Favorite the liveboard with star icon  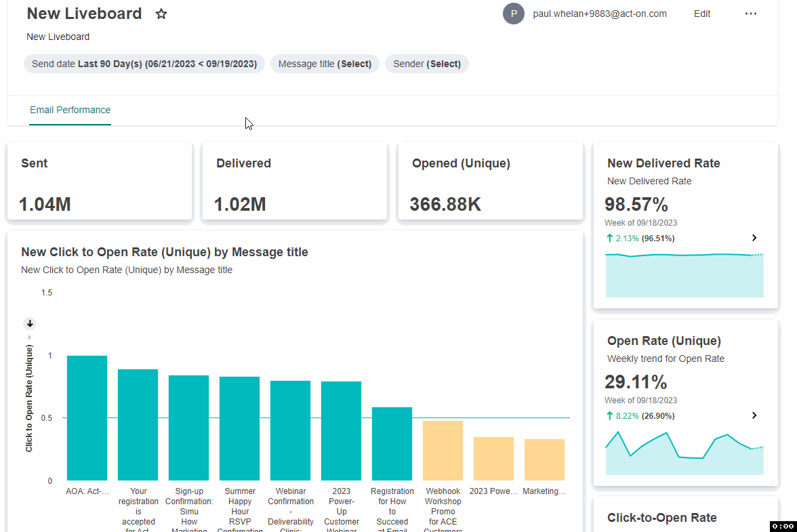tap(161, 14)
